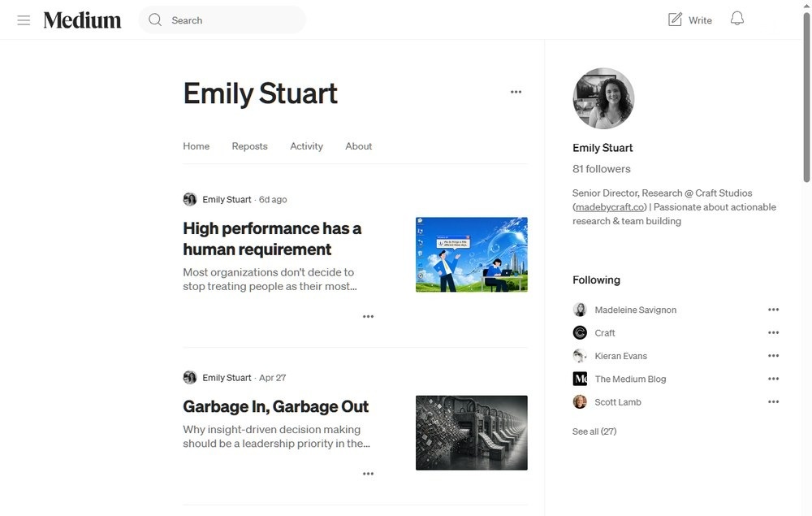Screen dimensions: 812x516
Task: Go to the Medium logo homepage
Action: pyautogui.click(x=82, y=20)
